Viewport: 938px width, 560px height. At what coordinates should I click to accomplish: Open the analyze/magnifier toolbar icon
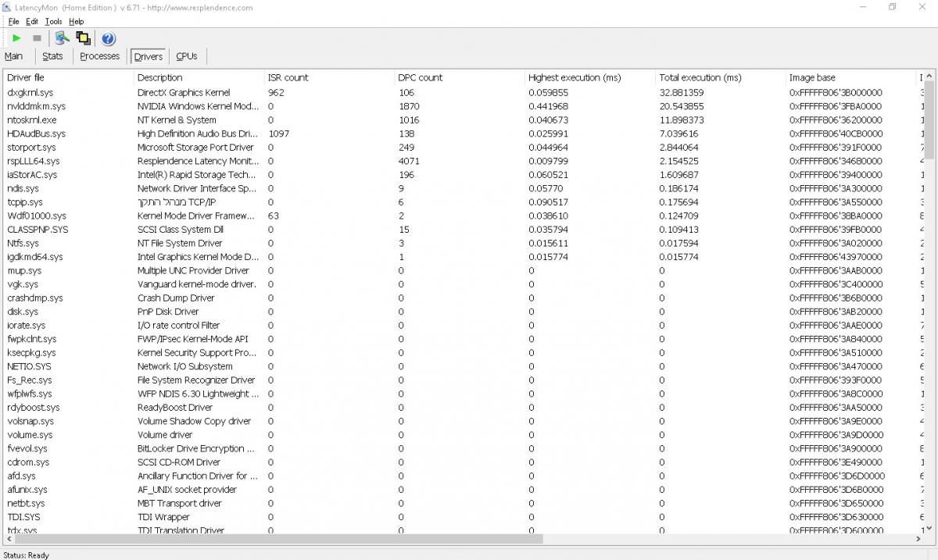(62, 38)
